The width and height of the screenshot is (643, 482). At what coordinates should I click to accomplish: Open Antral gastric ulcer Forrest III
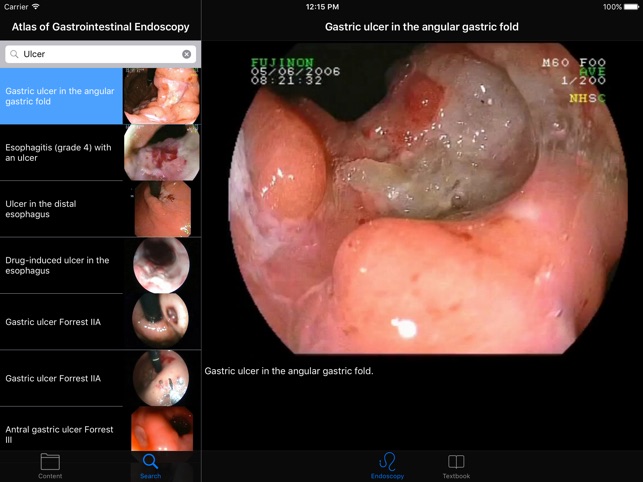point(100,429)
